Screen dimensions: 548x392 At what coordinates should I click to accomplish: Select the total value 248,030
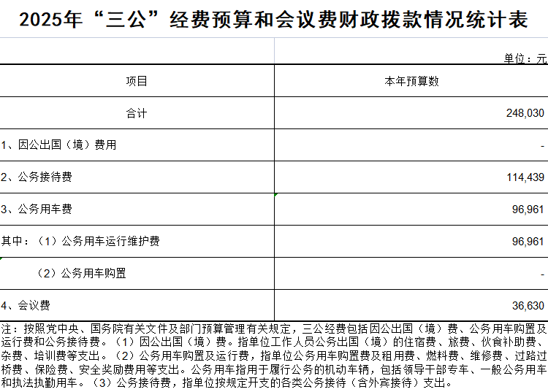[524, 113]
